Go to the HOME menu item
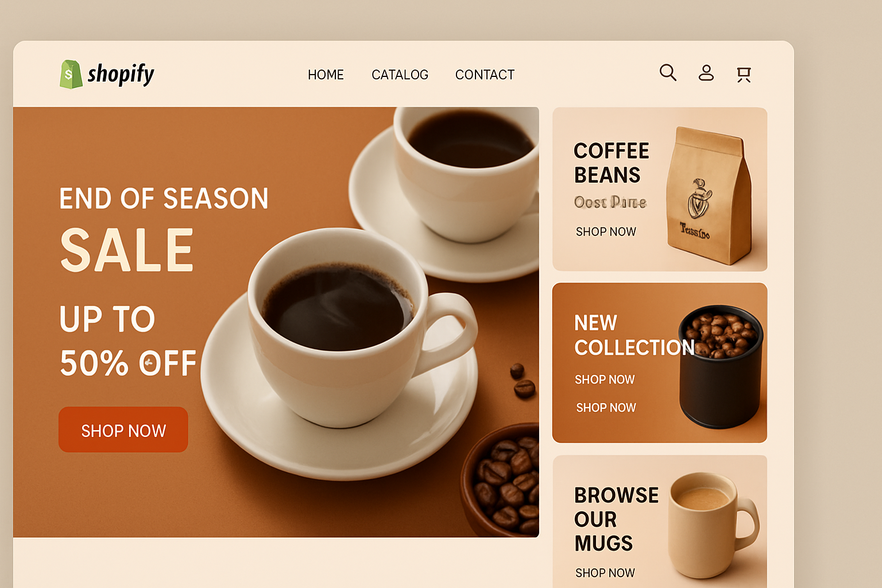This screenshot has height=588, width=882. point(326,75)
